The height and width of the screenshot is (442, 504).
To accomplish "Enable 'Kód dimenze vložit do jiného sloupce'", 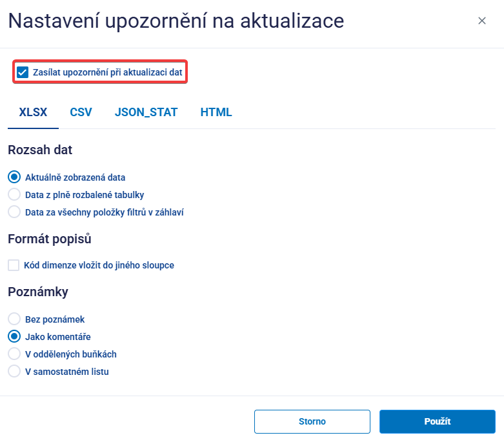I will 14,265.
